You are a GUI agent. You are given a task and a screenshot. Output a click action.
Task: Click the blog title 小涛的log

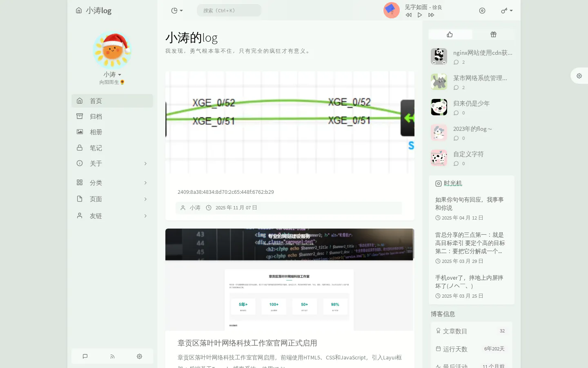[x=191, y=38]
